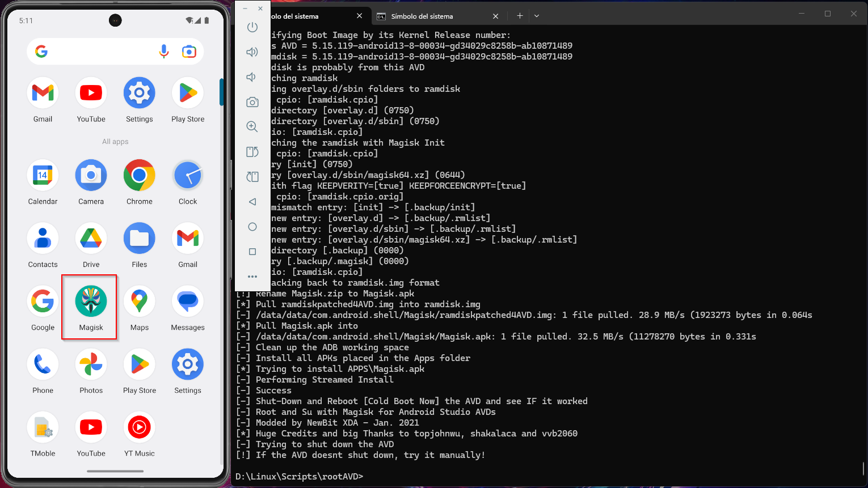Click the 'Performing Streamed Install' line

pyautogui.click(x=325, y=380)
